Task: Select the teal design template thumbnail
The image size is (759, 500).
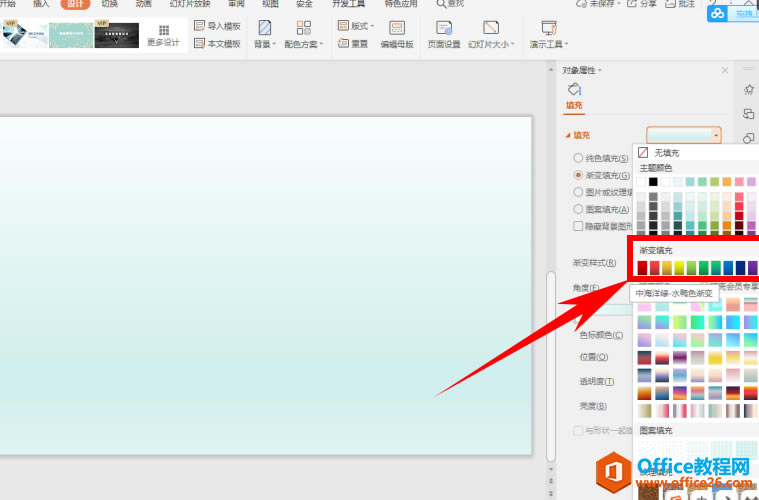Action: click(x=71, y=34)
